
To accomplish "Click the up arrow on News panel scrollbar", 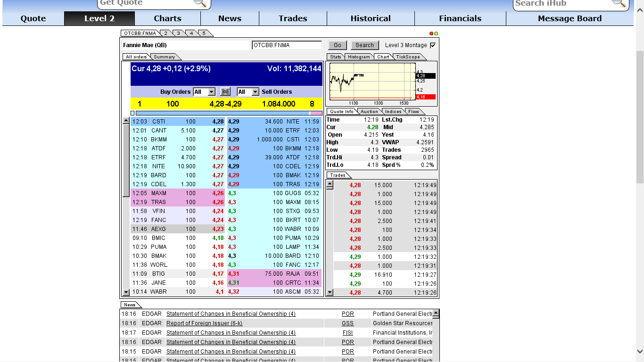I will click(436, 312).
